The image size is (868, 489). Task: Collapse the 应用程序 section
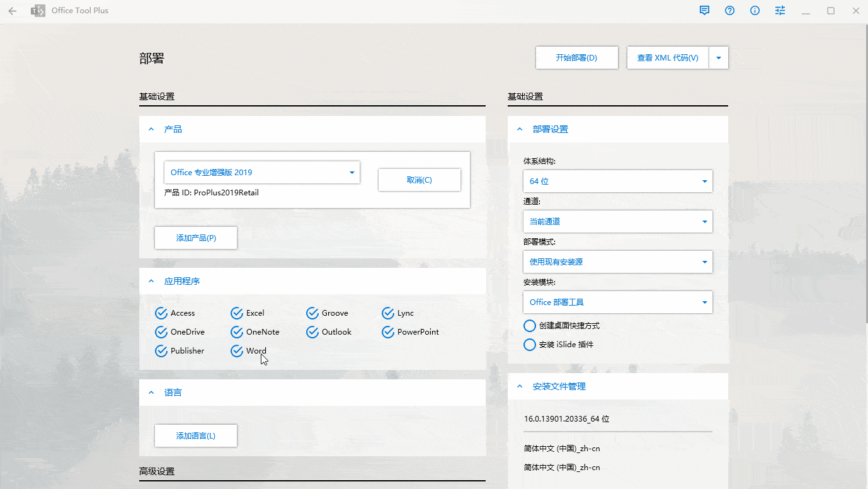(151, 281)
